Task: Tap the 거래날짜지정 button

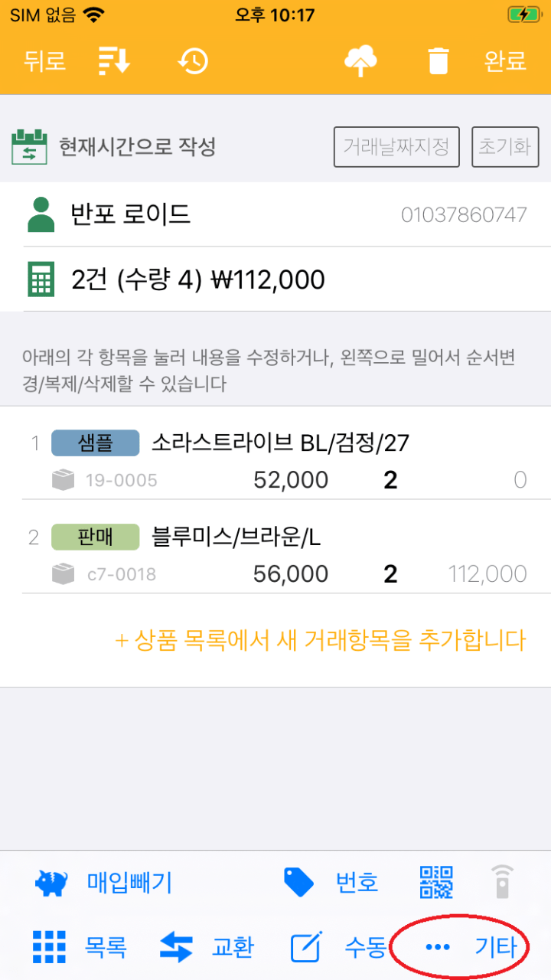Action: click(x=396, y=146)
